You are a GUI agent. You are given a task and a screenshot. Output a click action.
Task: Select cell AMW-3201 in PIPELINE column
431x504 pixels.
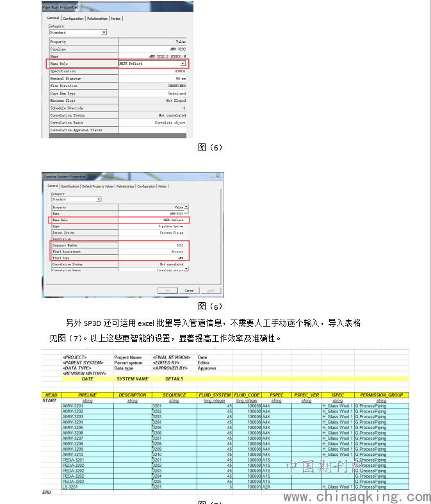point(88,406)
